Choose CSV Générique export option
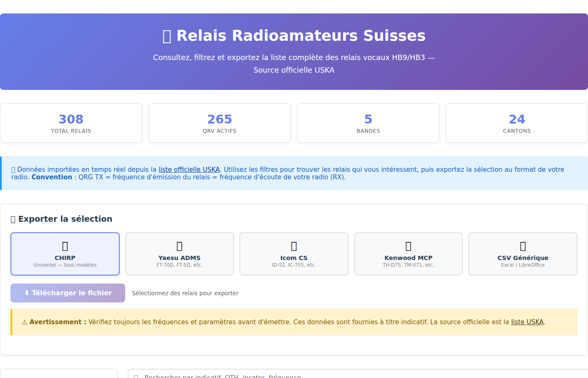This screenshot has width=588, height=378. click(x=523, y=254)
